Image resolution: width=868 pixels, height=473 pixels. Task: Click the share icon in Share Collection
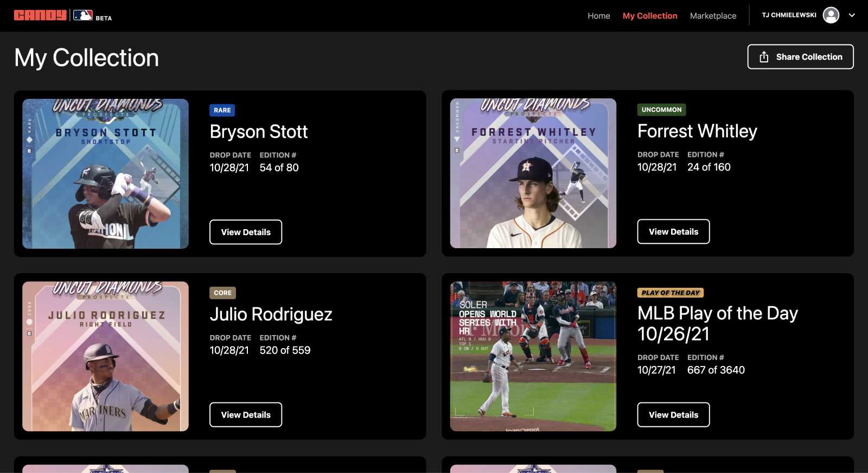764,57
